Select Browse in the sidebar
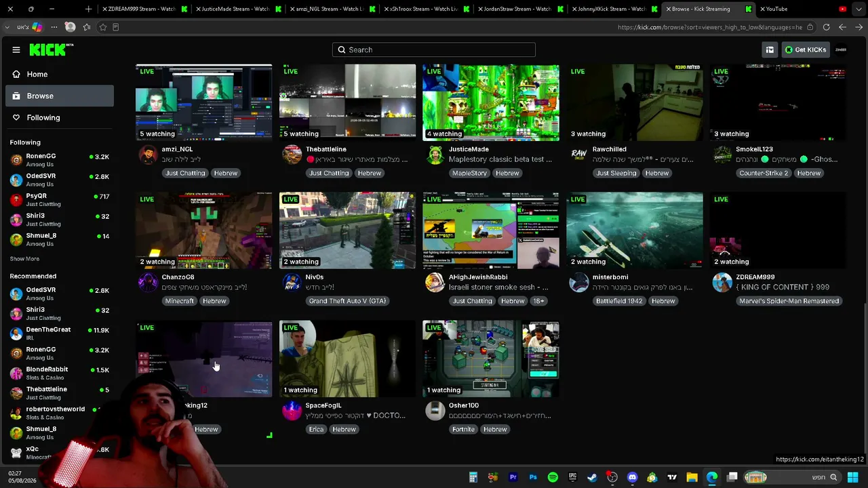The width and height of the screenshot is (868, 488). [x=60, y=96]
